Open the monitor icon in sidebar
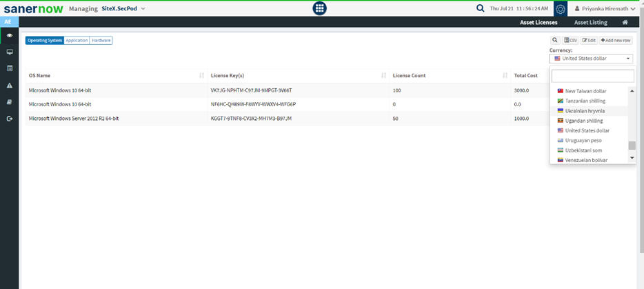 (10, 52)
